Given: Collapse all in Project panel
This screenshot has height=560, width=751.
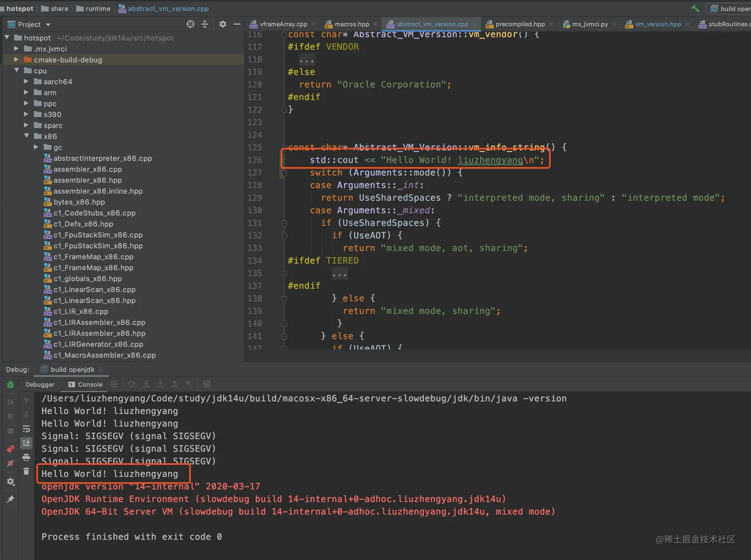Looking at the screenshot, I should [205, 24].
